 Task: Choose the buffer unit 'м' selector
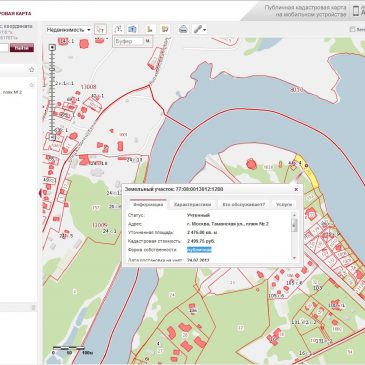tap(148, 41)
